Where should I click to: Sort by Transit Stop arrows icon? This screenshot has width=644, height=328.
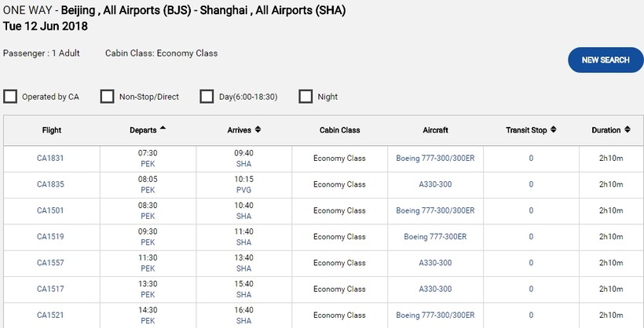pos(554,129)
